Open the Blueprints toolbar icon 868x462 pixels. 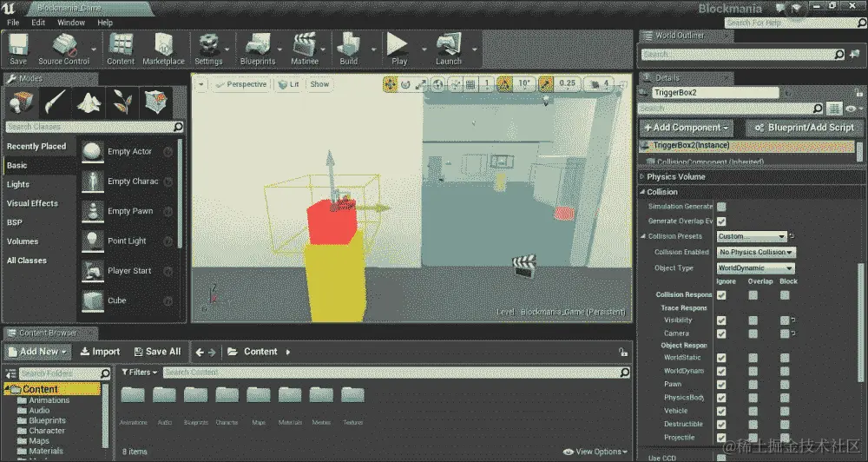tap(258, 49)
